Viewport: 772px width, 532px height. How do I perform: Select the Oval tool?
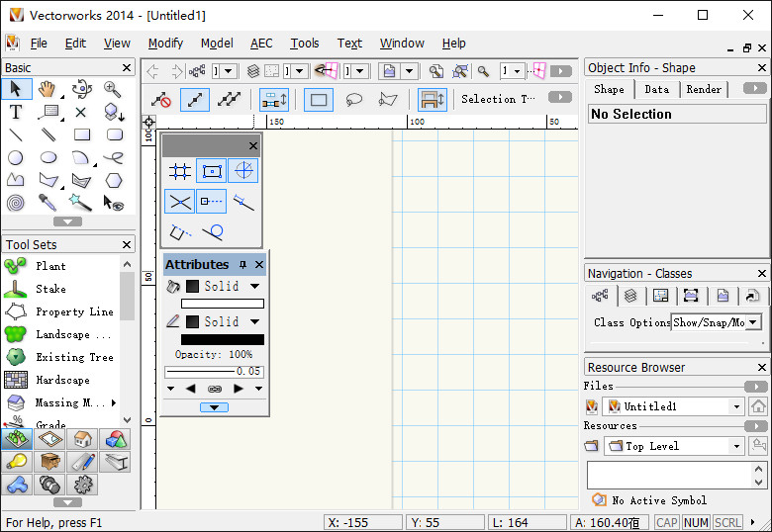(x=48, y=158)
